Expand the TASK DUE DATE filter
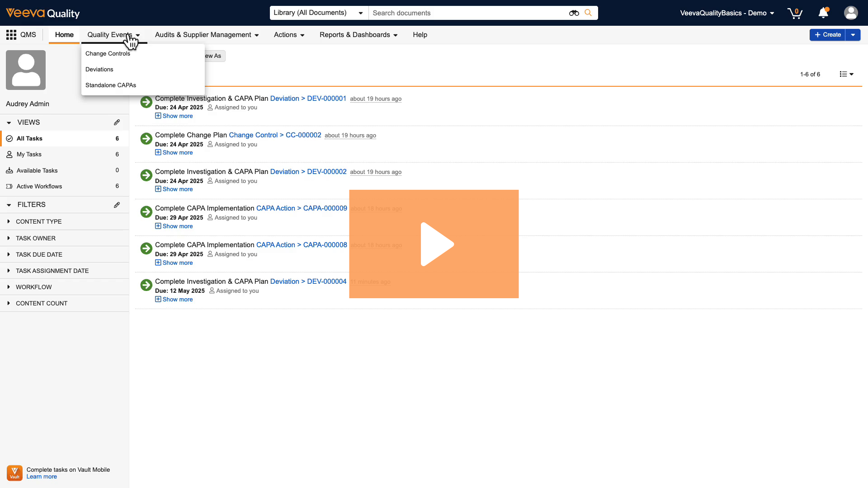This screenshot has width=868, height=488. [39, 255]
